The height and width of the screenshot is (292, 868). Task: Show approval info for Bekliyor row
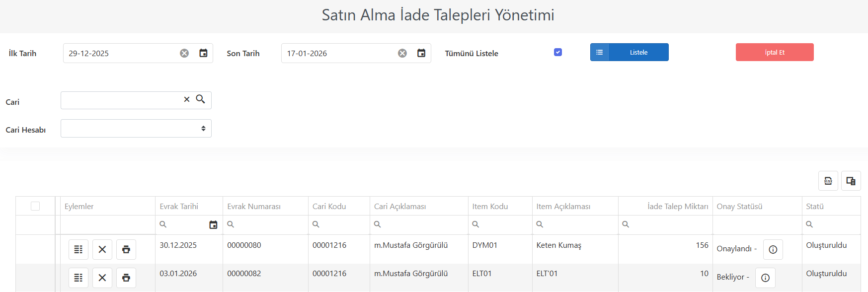coord(766,278)
